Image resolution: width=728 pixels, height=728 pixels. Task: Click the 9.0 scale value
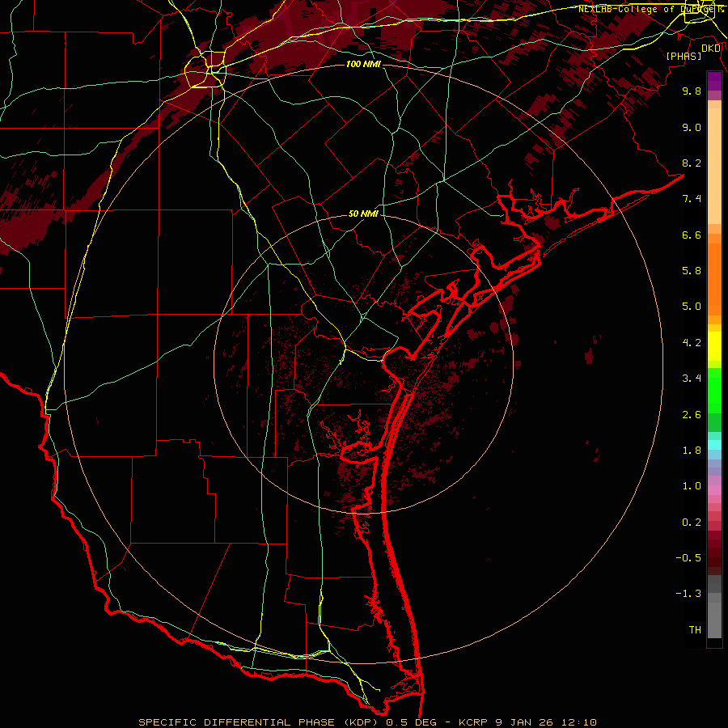point(692,127)
